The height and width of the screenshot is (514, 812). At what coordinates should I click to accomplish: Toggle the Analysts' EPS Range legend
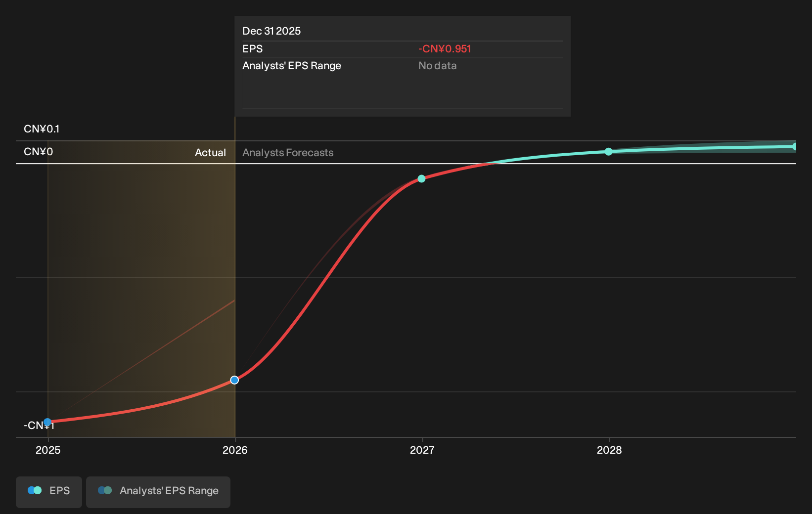pyautogui.click(x=158, y=492)
